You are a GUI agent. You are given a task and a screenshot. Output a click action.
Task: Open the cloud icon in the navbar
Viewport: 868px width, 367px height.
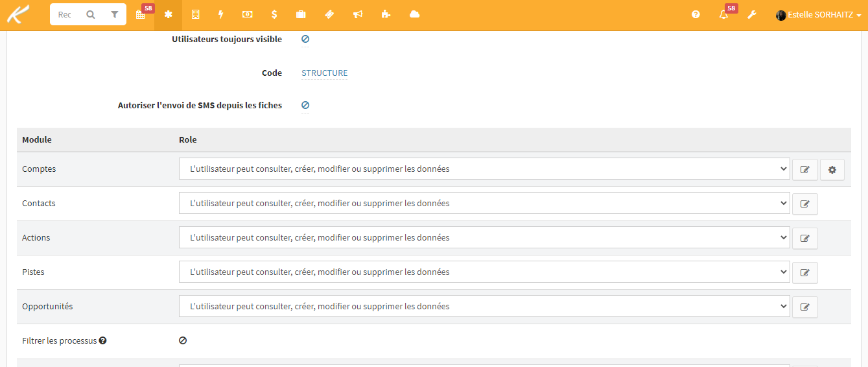pyautogui.click(x=415, y=14)
